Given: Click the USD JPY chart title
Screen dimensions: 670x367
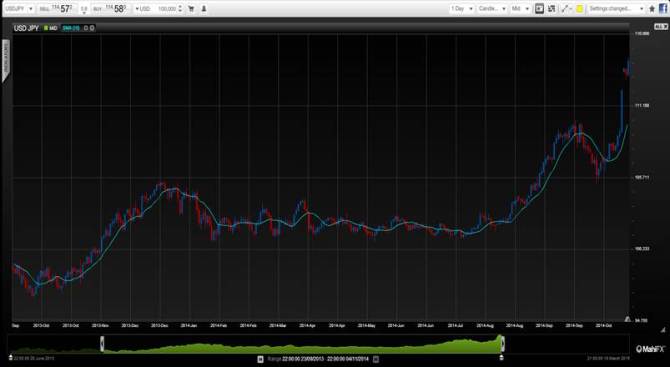Looking at the screenshot, I should (26, 28).
